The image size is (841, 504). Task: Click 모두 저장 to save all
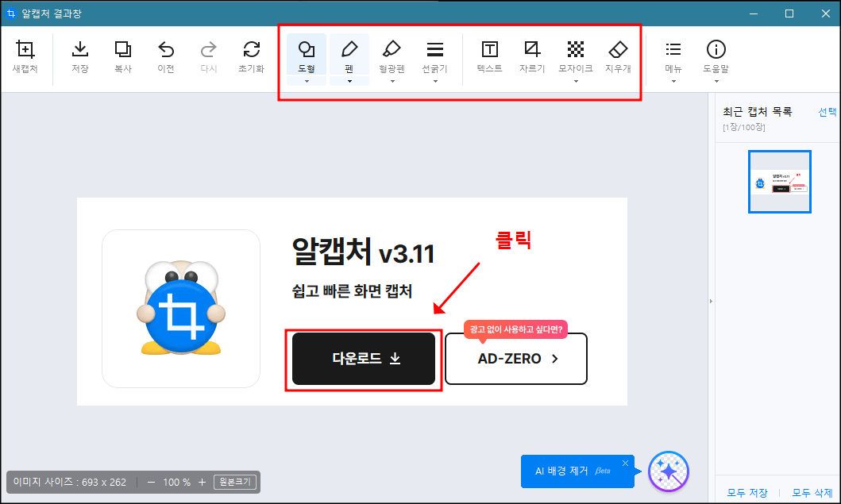[747, 492]
